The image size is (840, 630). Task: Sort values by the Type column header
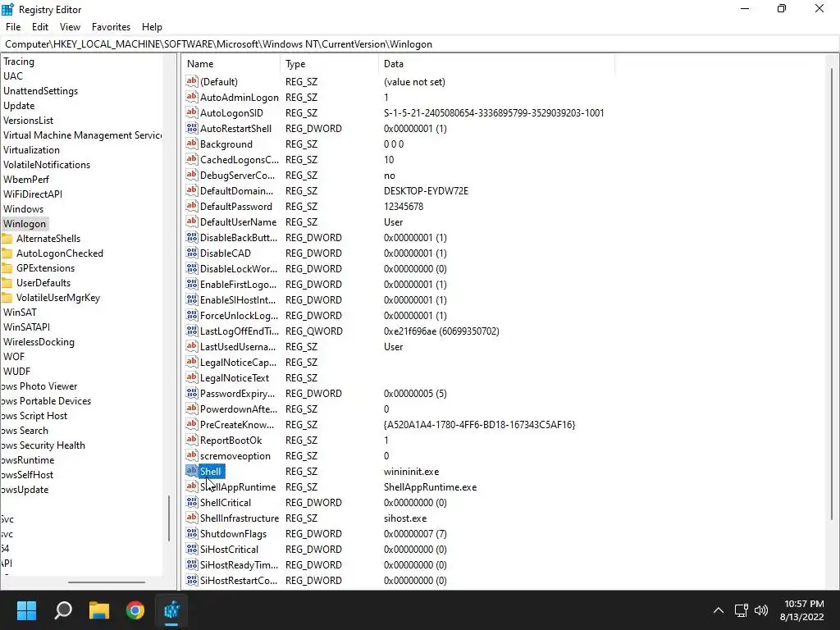[329, 64]
